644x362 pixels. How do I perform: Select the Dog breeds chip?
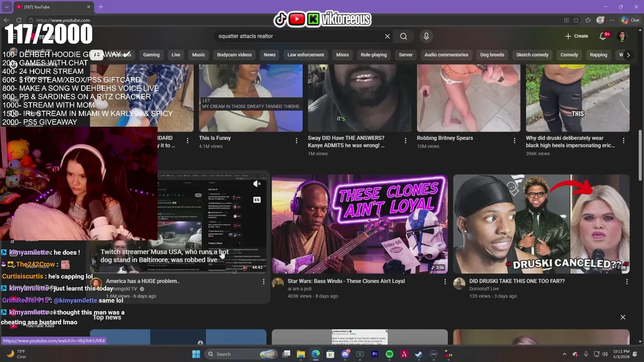coord(492,55)
